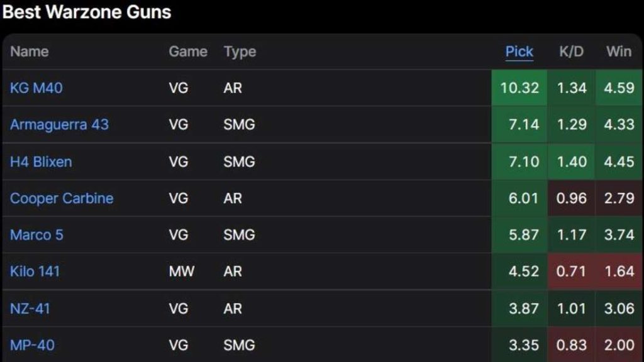Open the Kilo 141 weapon link

click(35, 271)
